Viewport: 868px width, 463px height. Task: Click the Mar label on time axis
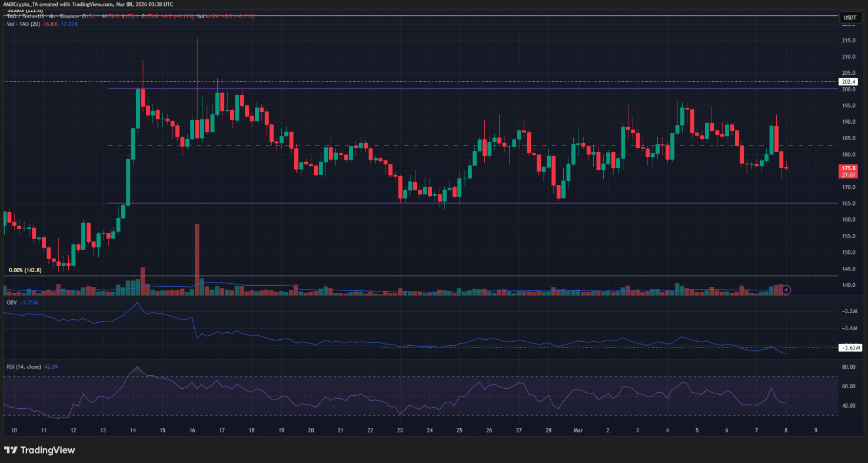click(x=579, y=431)
